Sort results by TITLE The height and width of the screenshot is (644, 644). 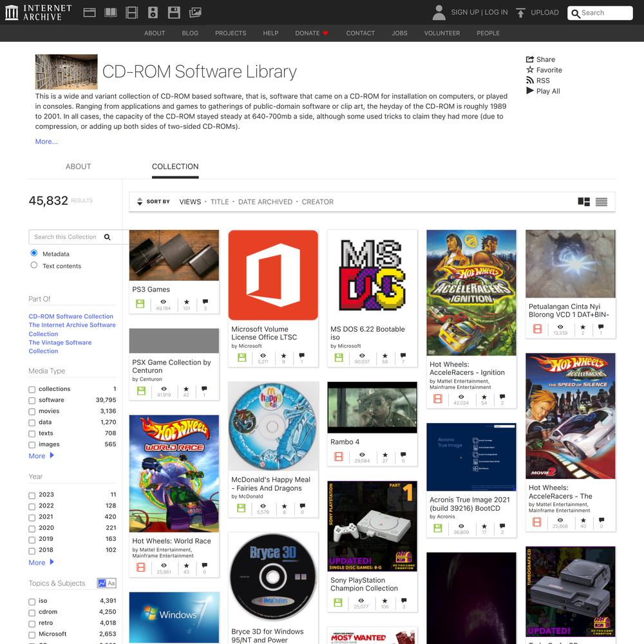[220, 202]
